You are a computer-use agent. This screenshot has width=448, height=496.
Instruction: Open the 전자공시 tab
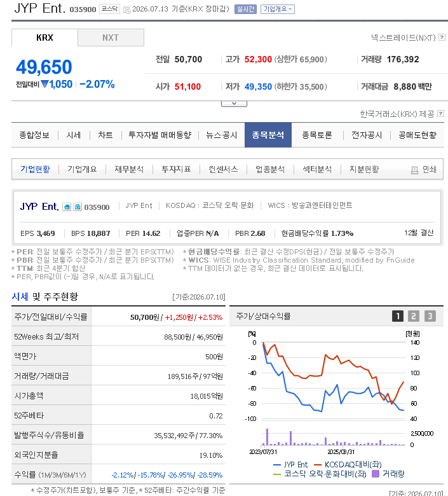[x=367, y=135]
